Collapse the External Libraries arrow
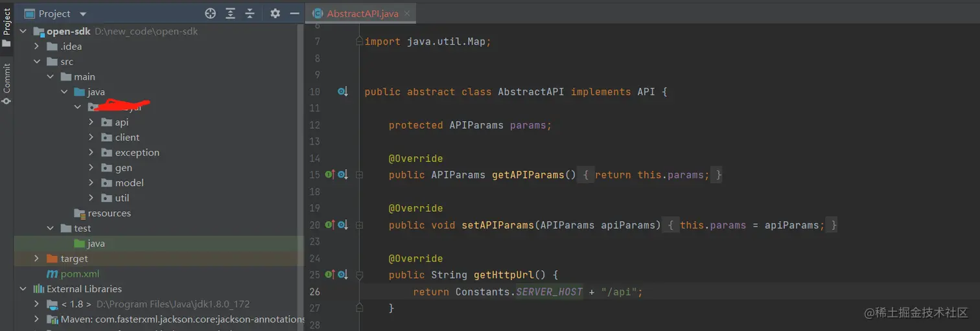This screenshot has width=980, height=331. tap(23, 289)
